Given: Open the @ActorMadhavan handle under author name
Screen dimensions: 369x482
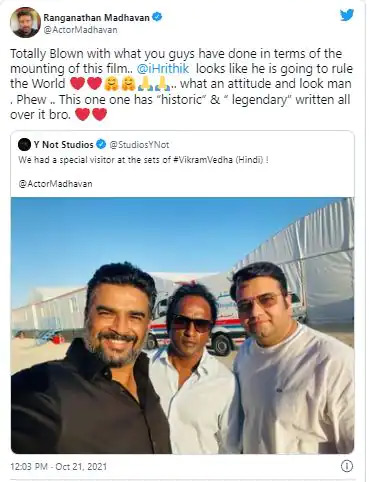Looking at the screenshot, I should pos(80,30).
